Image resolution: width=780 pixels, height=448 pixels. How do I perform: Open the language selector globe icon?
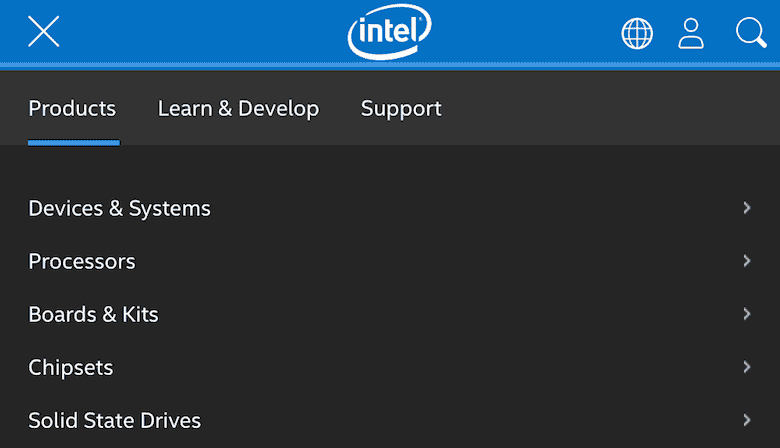tap(637, 33)
